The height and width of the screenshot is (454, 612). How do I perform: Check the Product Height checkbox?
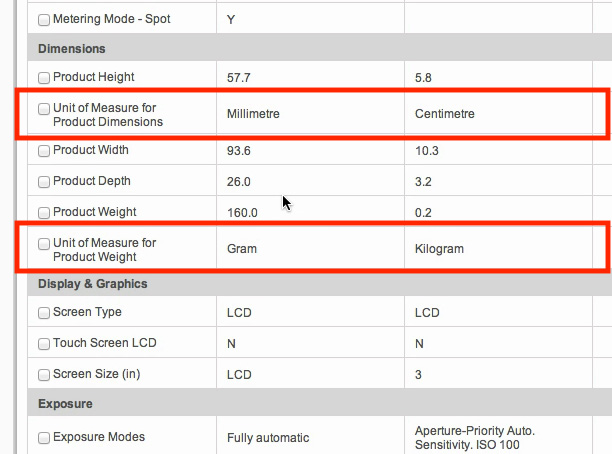[x=44, y=78]
